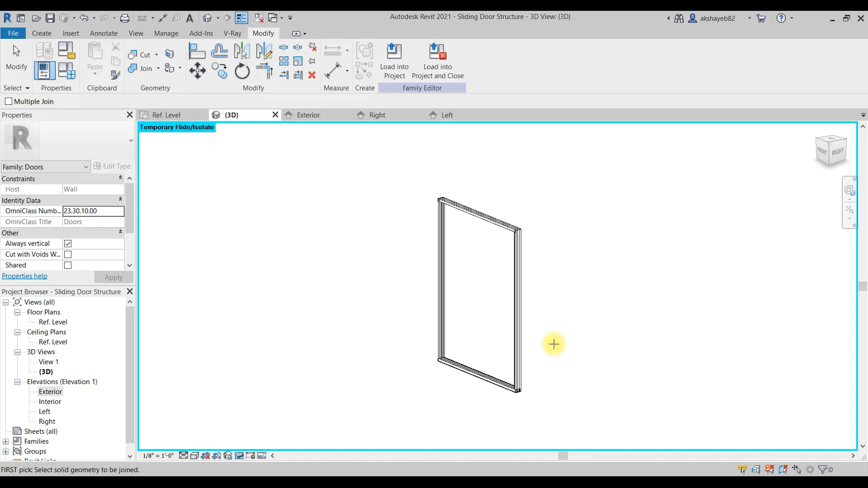This screenshot has height=488, width=868.
Task: Click the File menu button
Action: [13, 33]
